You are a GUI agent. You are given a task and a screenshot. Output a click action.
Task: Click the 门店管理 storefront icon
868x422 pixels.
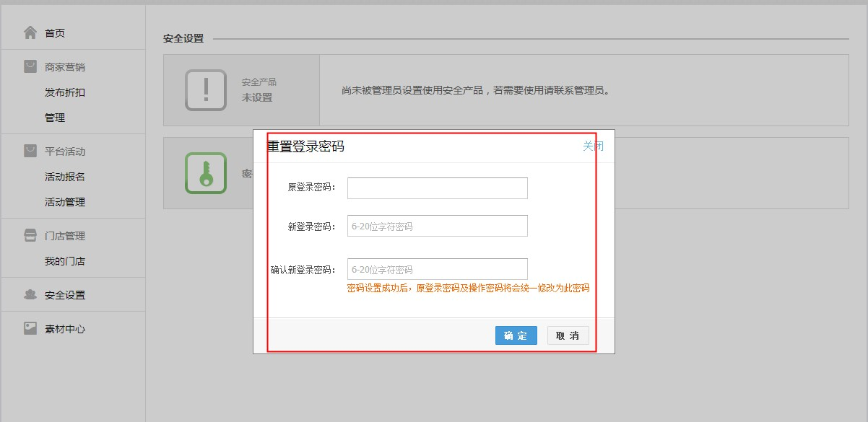tap(30, 235)
